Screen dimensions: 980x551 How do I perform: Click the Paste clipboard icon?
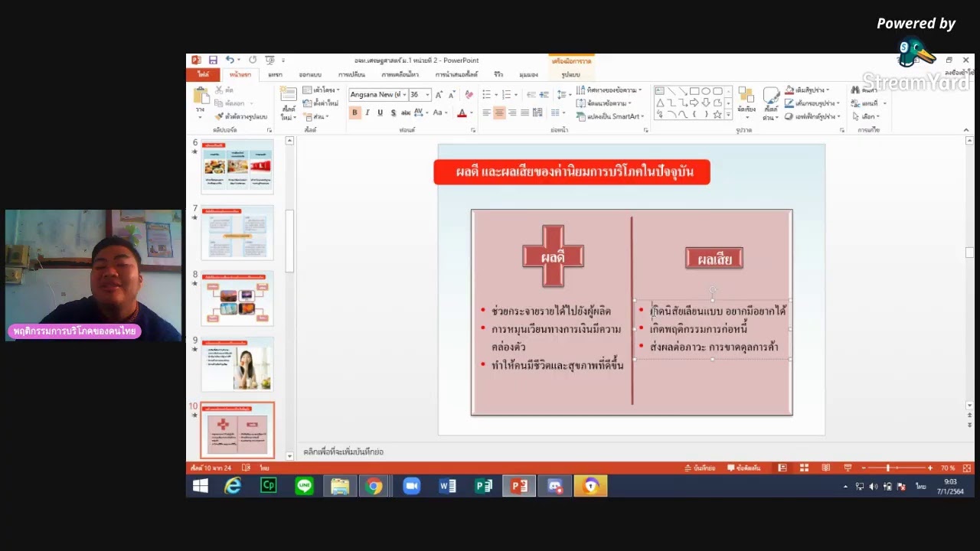pos(201,96)
